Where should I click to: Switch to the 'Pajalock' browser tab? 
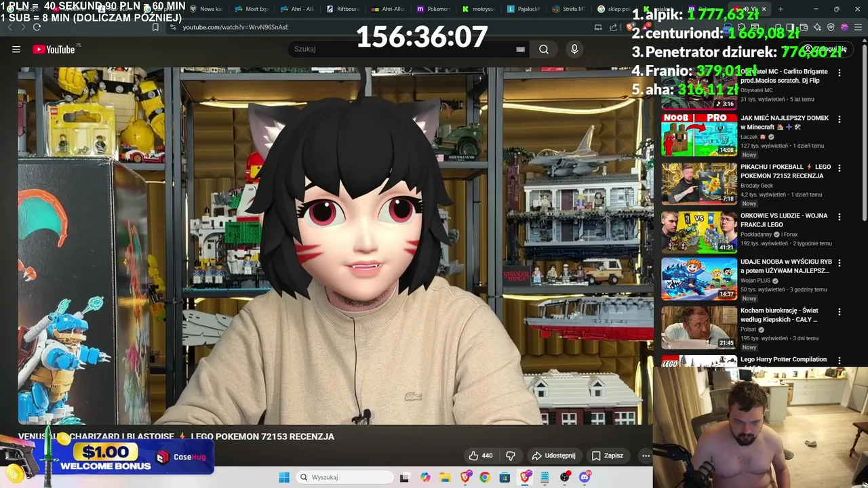(524, 9)
